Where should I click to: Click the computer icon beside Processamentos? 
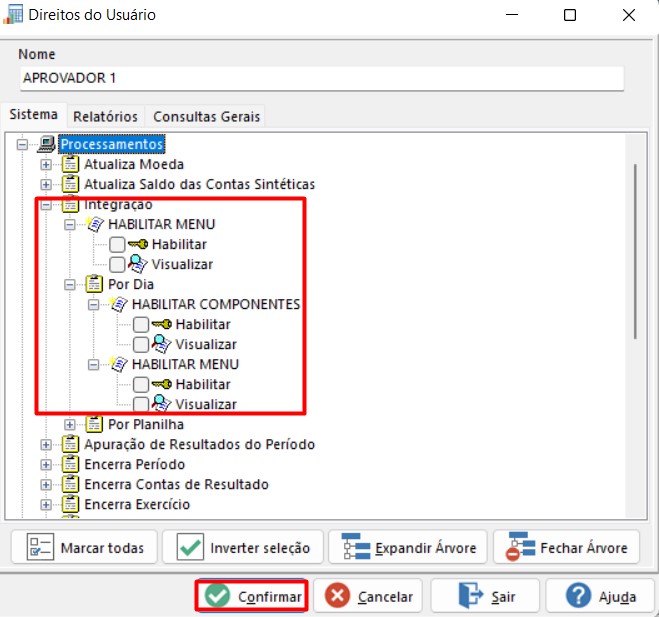tap(47, 144)
